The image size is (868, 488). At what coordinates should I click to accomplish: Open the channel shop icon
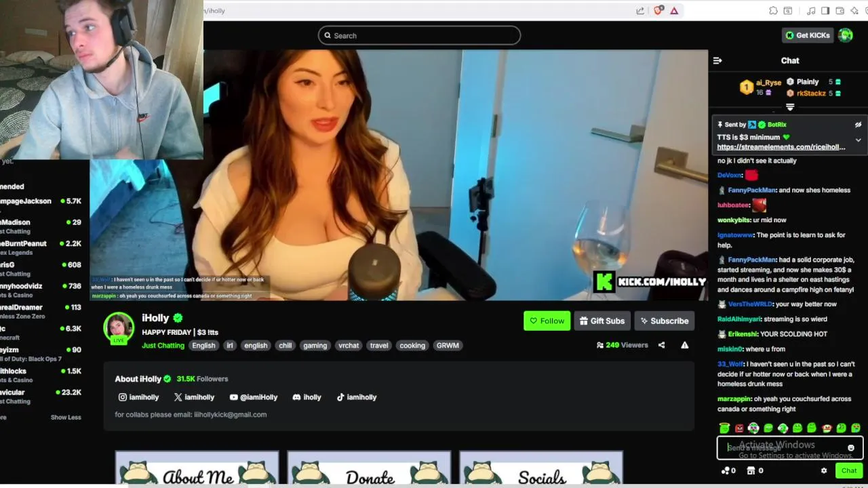pos(755,470)
